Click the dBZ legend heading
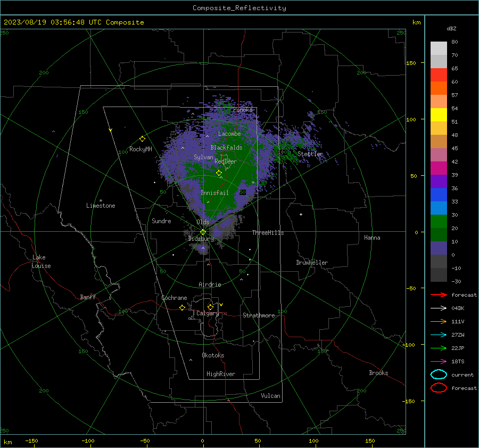The height and width of the screenshot is (448, 479). coord(451,28)
